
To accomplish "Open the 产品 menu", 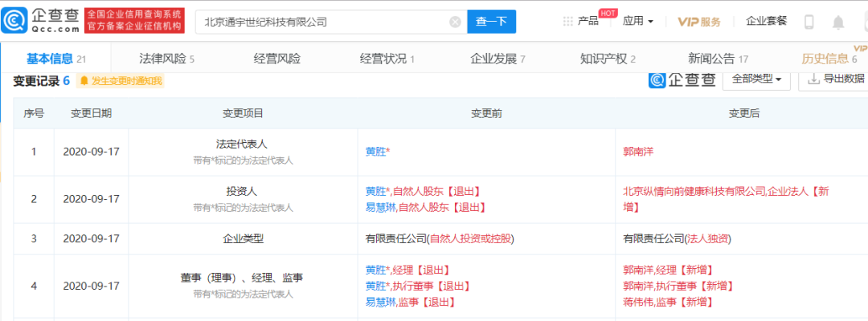I will 588,22.
